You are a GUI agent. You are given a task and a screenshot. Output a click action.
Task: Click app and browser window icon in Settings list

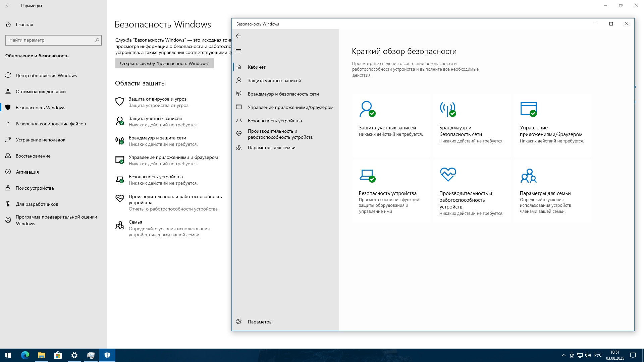click(x=119, y=160)
